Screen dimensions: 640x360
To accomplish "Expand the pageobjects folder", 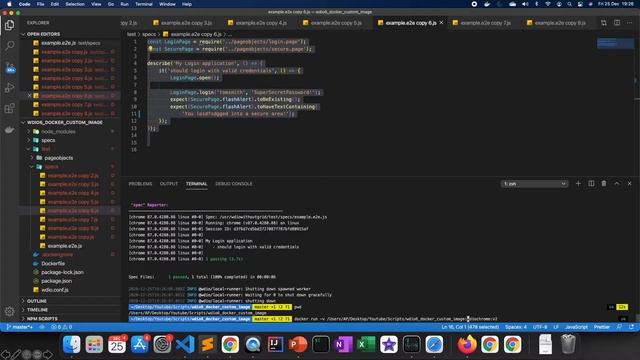I will 58,158.
